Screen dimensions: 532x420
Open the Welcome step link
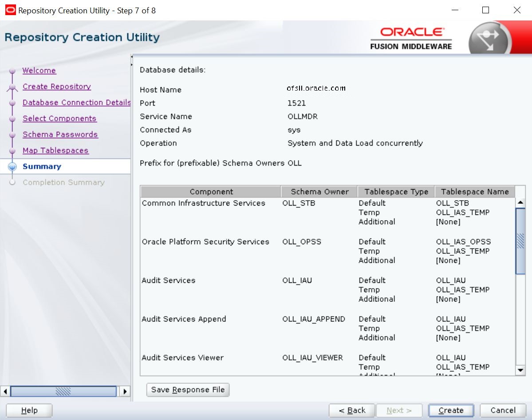[x=39, y=70]
